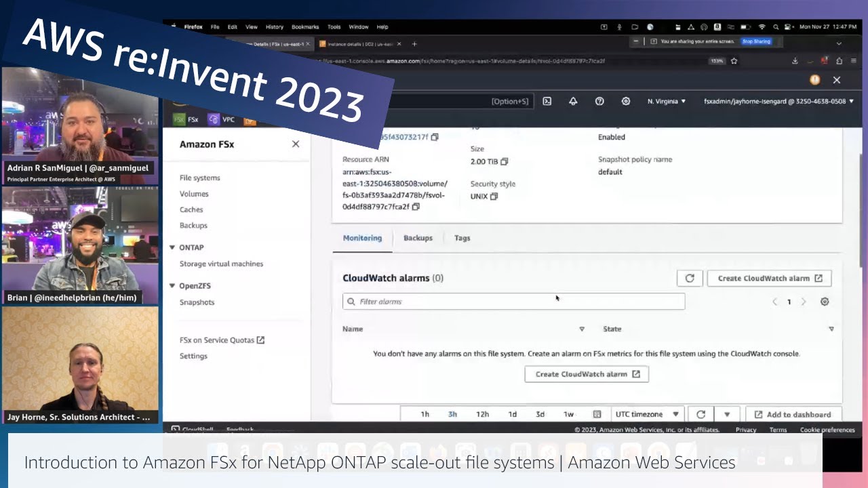The height and width of the screenshot is (488, 868).
Task: Open the custom date range calendar icon
Action: click(x=597, y=414)
